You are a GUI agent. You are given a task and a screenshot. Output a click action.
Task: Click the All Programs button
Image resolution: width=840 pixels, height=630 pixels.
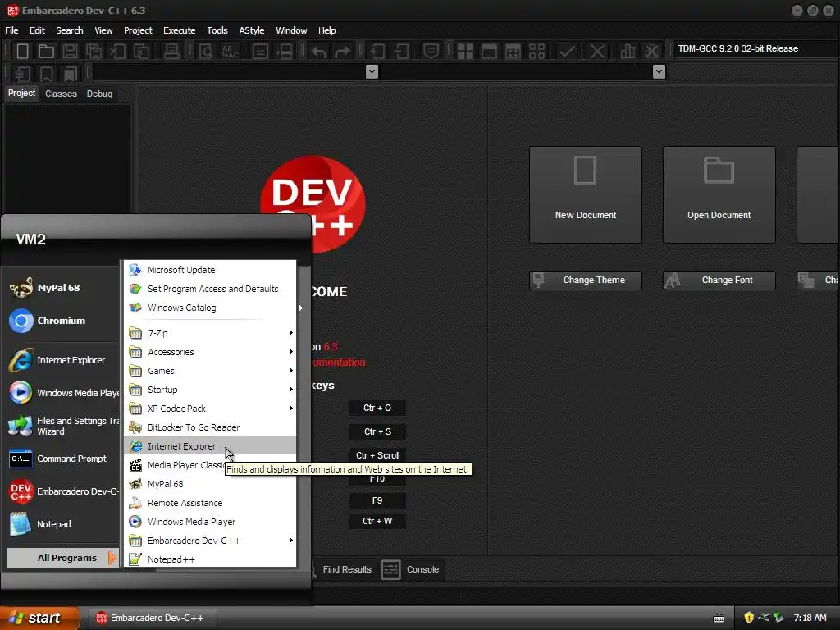pos(62,558)
